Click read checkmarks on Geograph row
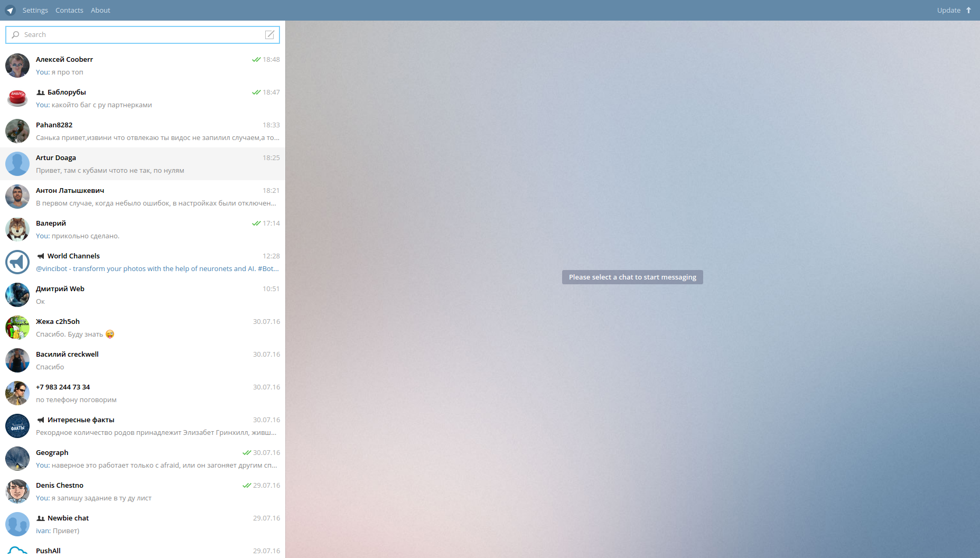The height and width of the screenshot is (558, 980). point(246,453)
